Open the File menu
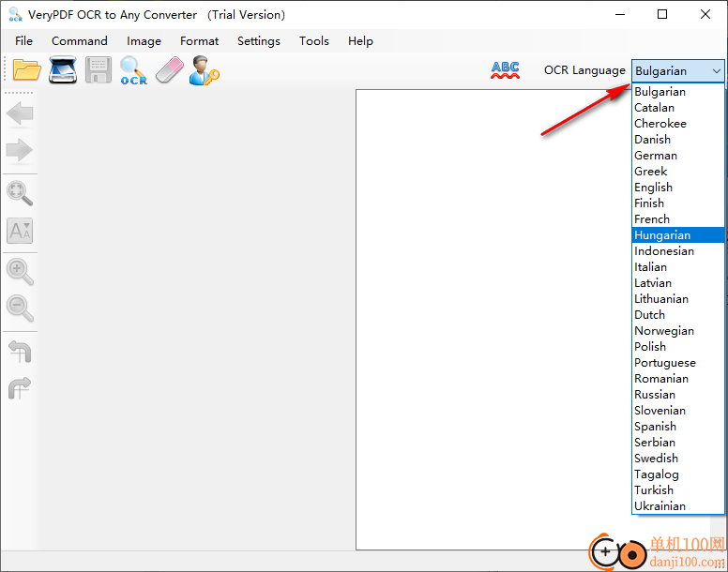 pos(23,41)
